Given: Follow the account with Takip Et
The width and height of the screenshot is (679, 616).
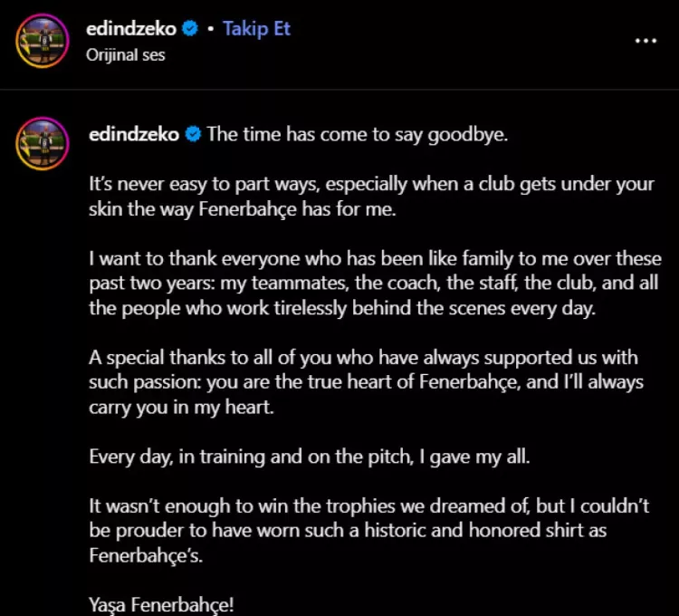Looking at the screenshot, I should 257,28.
